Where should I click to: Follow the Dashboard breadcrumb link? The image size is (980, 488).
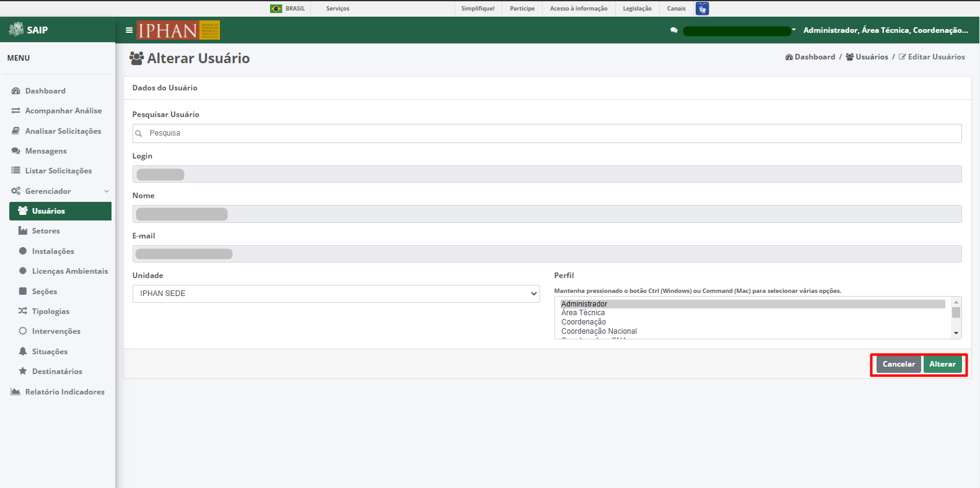[815, 57]
